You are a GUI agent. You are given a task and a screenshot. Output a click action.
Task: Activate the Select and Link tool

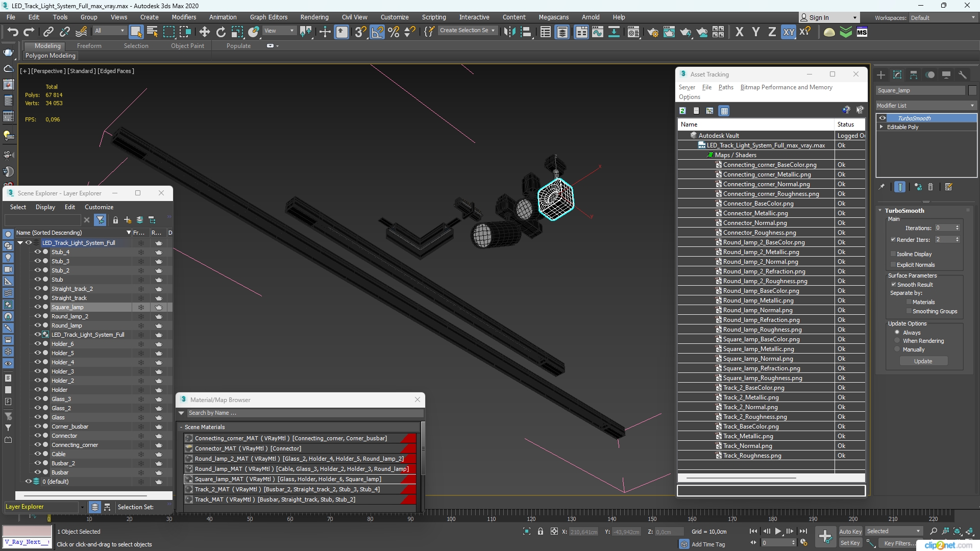tap(48, 32)
